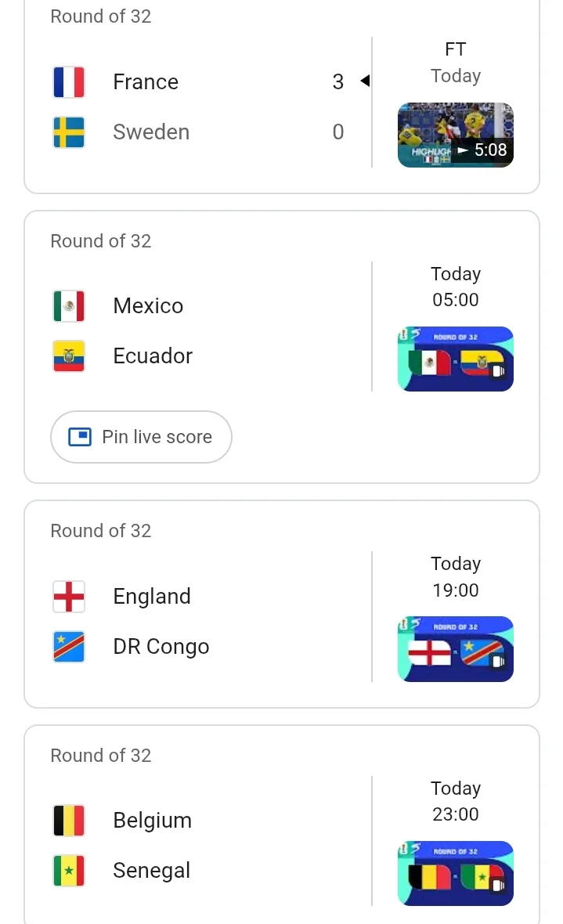Click the Belgium flag icon

point(69,821)
